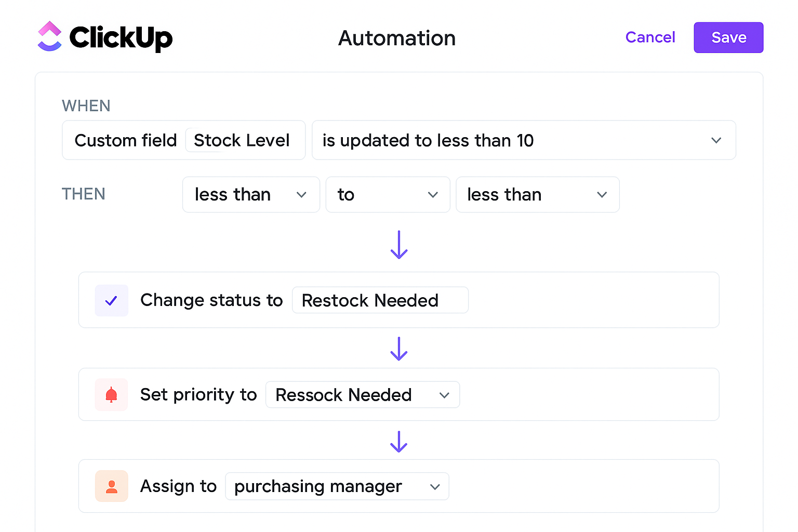Cancel the automation setup
798x532 pixels.
click(650, 37)
